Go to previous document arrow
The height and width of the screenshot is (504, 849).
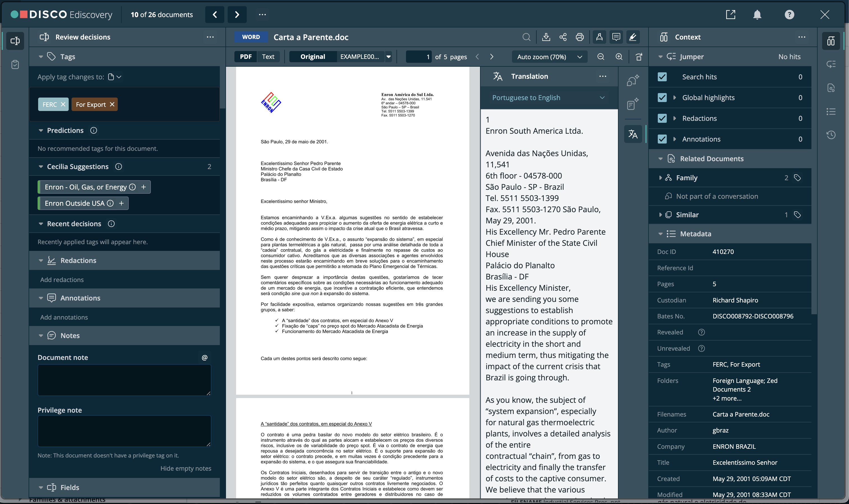214,14
